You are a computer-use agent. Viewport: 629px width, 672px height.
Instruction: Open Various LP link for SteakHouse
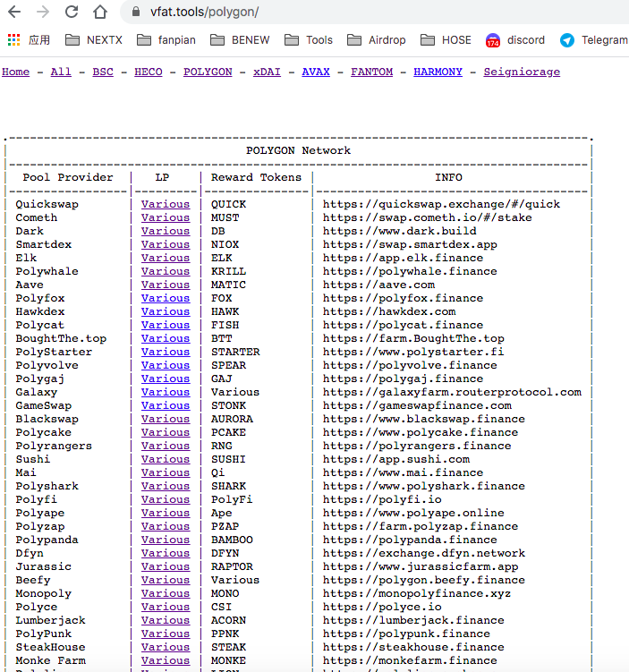(166, 647)
